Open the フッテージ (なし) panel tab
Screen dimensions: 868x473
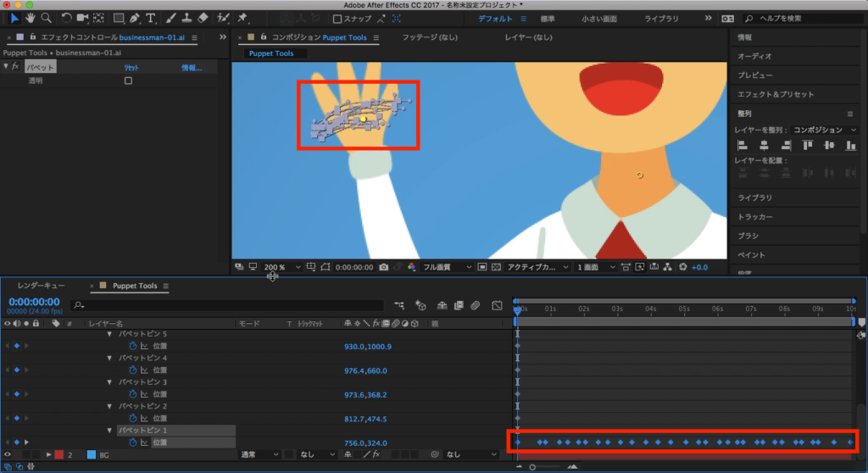[x=428, y=37]
